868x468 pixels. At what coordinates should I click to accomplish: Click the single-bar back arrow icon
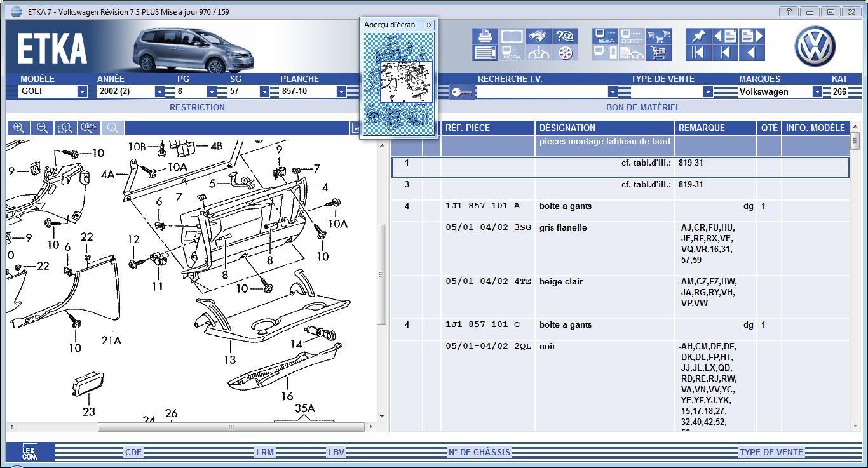(x=725, y=53)
